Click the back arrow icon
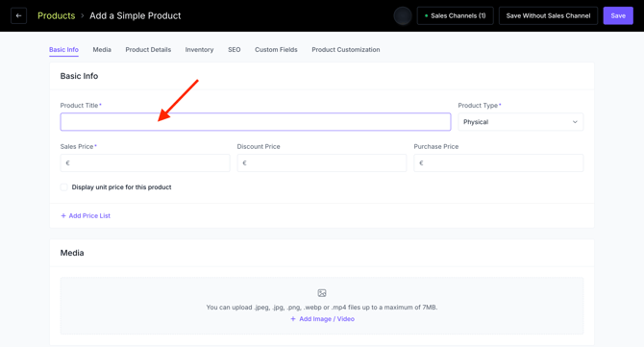The width and height of the screenshot is (644, 347). coord(18,15)
